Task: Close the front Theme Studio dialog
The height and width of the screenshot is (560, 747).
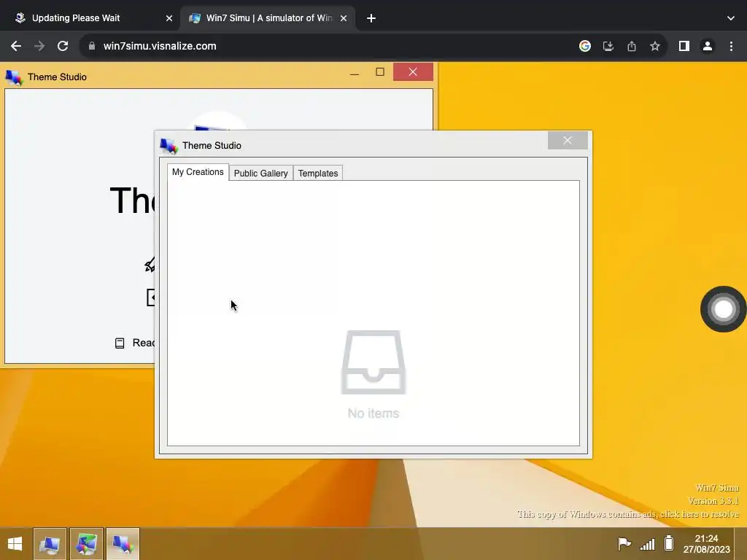Action: tap(568, 141)
